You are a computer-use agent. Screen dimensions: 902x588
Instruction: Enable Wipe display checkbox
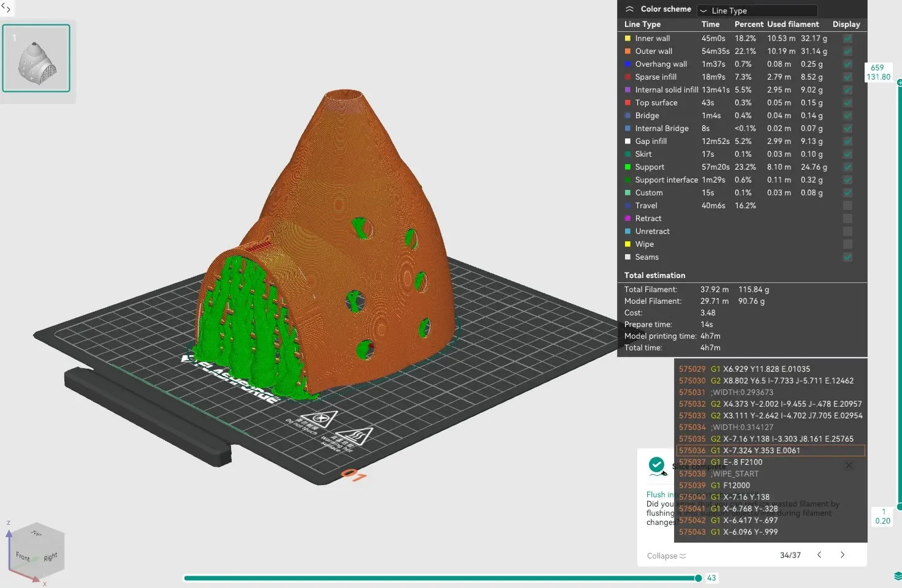tap(847, 244)
